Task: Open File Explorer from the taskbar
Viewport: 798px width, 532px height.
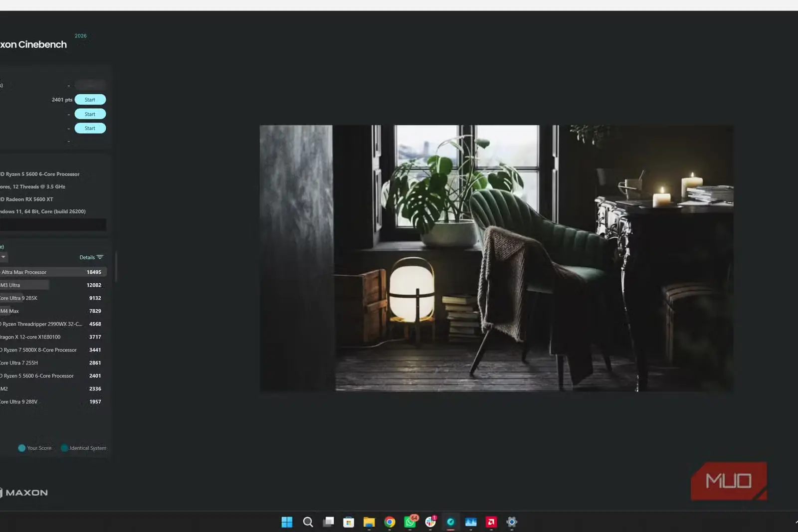Action: (369, 522)
